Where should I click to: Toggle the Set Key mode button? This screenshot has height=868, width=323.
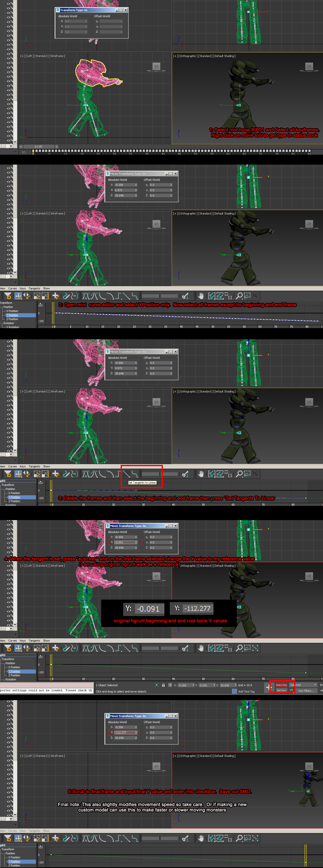point(281,691)
